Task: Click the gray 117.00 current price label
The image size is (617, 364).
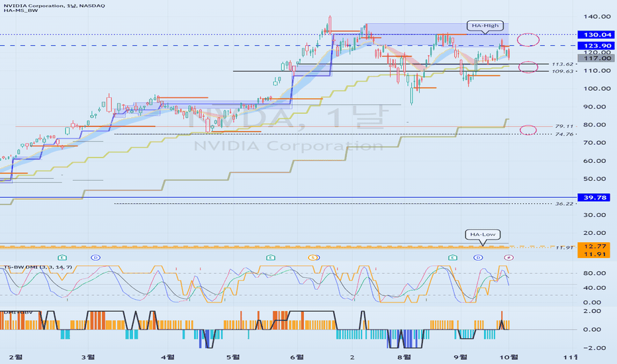Action: pyautogui.click(x=596, y=58)
